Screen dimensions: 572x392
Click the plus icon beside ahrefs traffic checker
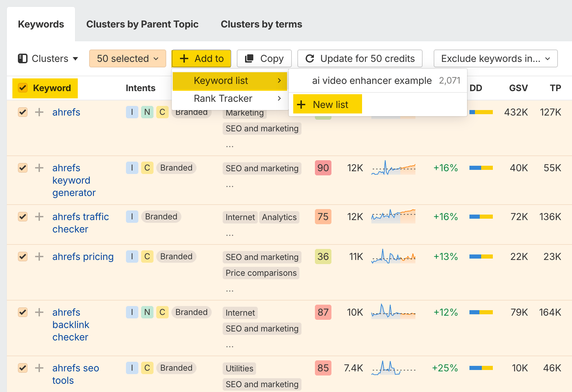point(39,217)
